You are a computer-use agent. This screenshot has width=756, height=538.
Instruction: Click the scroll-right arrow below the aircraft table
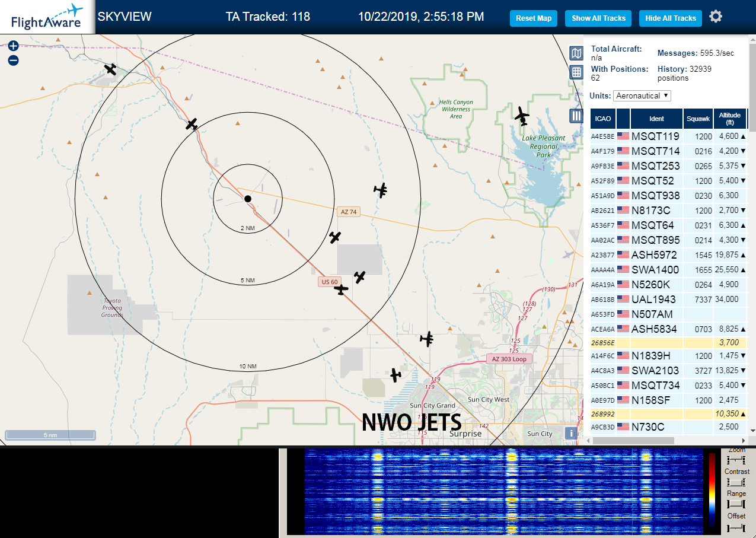(743, 441)
